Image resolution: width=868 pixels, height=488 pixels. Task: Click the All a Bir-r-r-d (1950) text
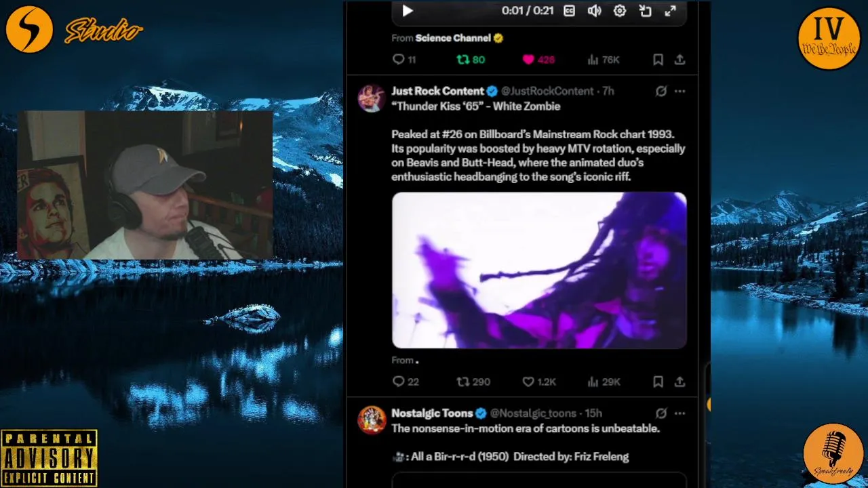click(x=460, y=457)
